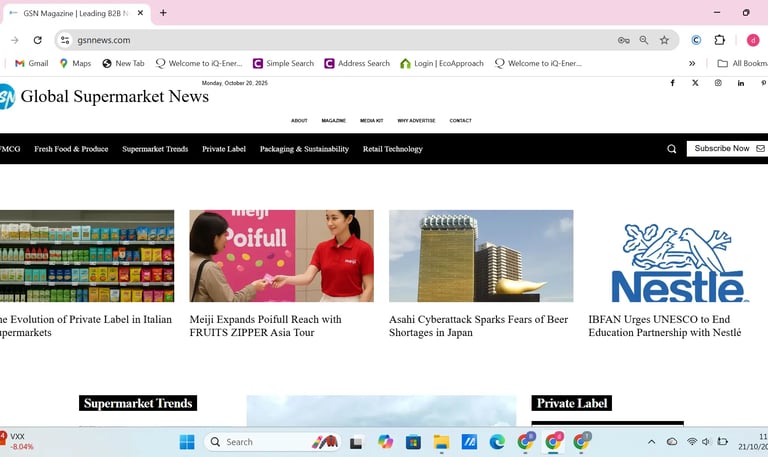Go to Retail Technology category
Image resolution: width=768 pixels, height=457 pixels.
[x=392, y=149]
